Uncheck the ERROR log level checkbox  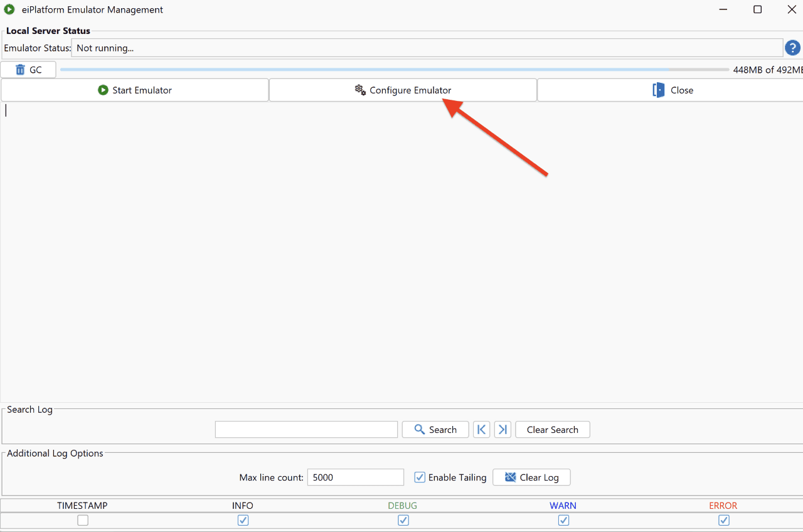[x=723, y=520]
